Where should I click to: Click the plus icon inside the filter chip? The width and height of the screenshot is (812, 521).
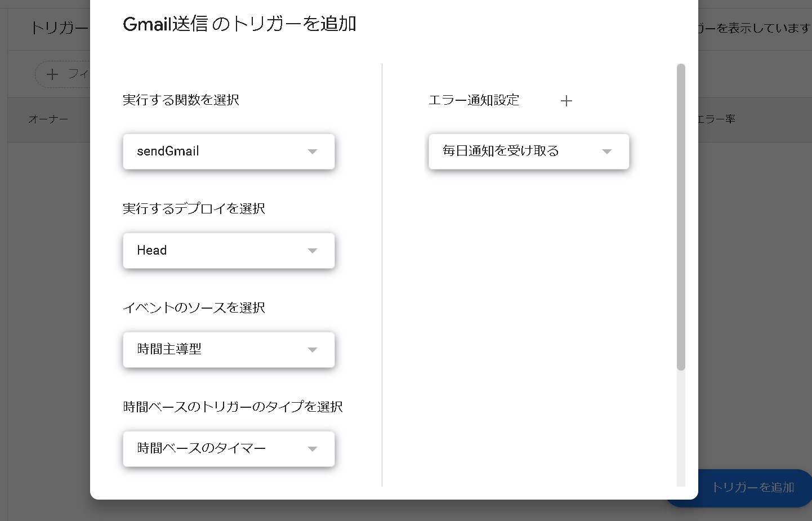point(52,74)
